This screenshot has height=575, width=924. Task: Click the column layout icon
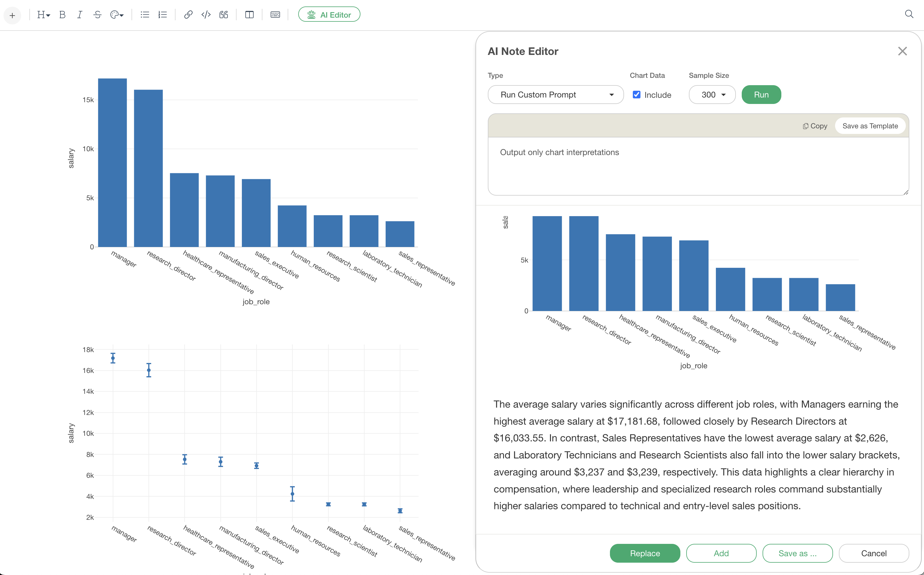click(249, 15)
